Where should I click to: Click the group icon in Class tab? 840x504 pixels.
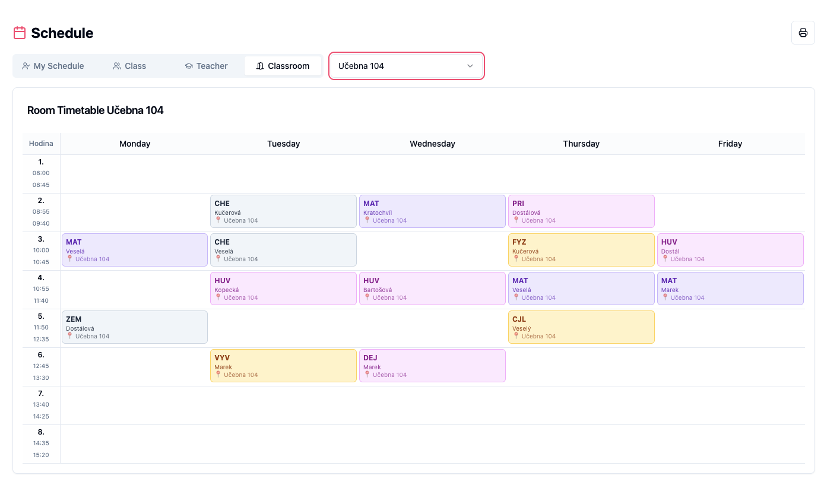point(117,66)
